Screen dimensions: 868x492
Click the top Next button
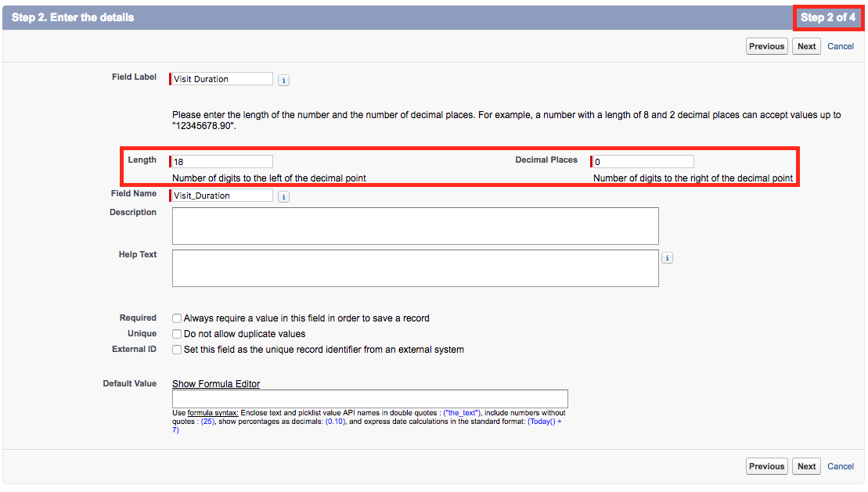pyautogui.click(x=806, y=46)
